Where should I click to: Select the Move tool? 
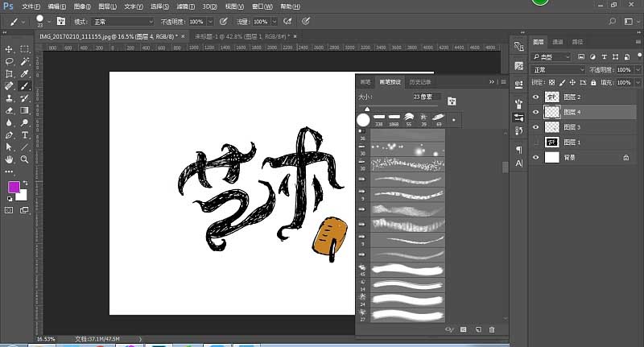9,49
